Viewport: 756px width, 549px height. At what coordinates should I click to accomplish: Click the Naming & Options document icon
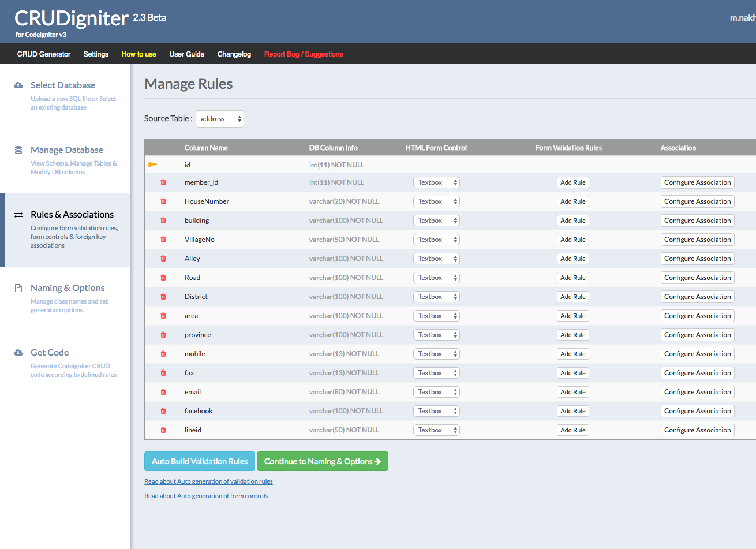coord(18,288)
